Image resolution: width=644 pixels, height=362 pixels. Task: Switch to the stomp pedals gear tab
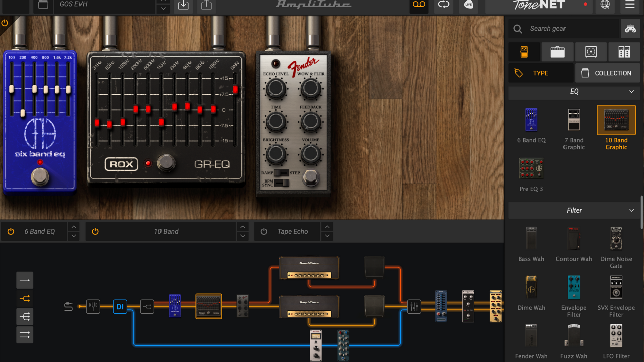pyautogui.click(x=524, y=52)
